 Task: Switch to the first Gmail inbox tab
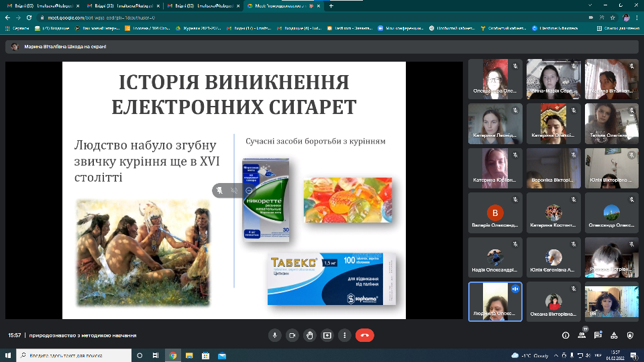40,6
